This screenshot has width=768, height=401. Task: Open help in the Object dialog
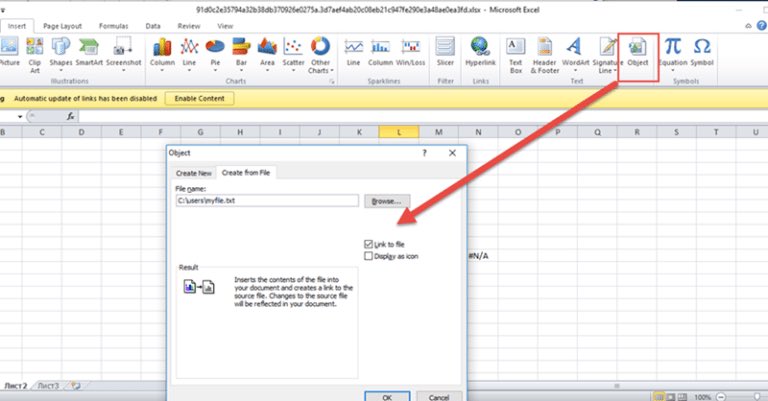point(424,153)
